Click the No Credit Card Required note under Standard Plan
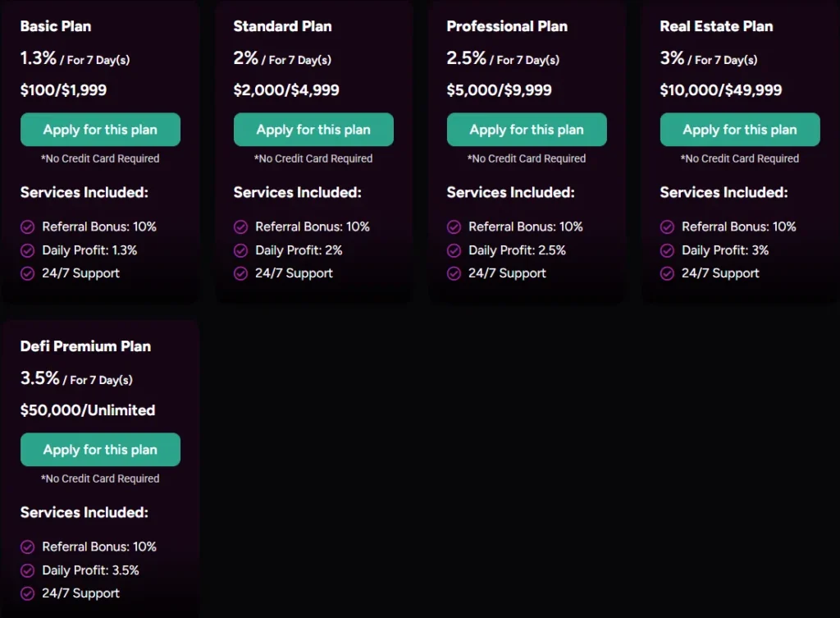 click(313, 158)
